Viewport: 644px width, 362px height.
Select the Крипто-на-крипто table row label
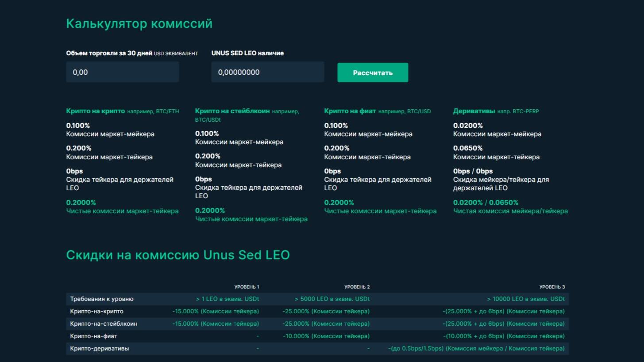tap(96, 312)
